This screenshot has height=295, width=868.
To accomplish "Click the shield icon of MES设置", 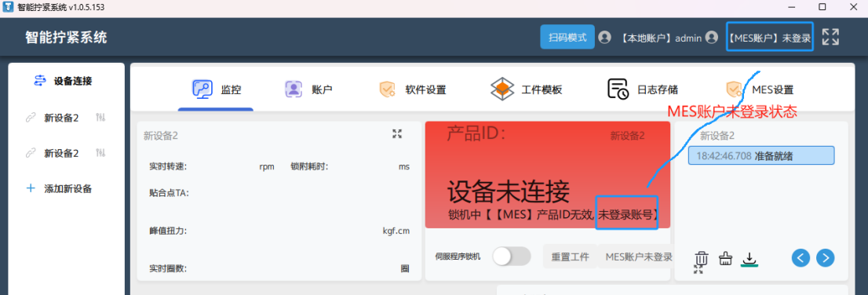I will click(734, 89).
